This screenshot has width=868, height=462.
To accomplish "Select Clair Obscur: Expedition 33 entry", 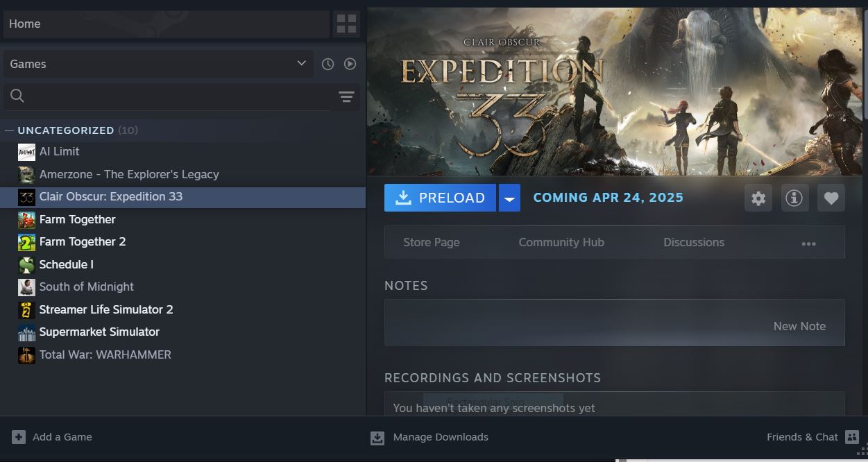I will coord(182,197).
